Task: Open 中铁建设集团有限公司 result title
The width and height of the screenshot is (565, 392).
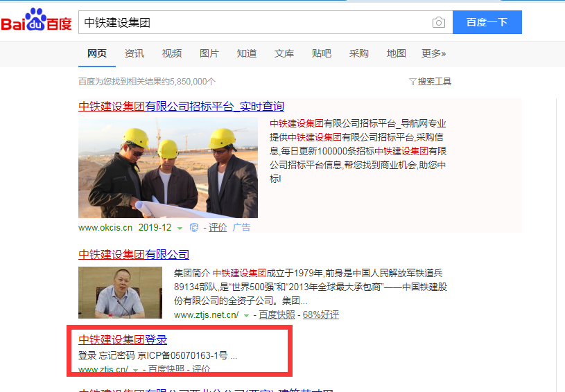Action: tap(134, 254)
